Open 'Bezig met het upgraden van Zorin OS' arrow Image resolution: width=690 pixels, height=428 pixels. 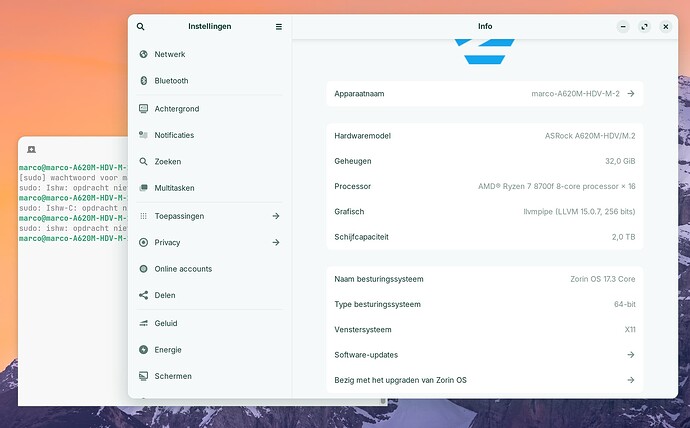coord(631,380)
